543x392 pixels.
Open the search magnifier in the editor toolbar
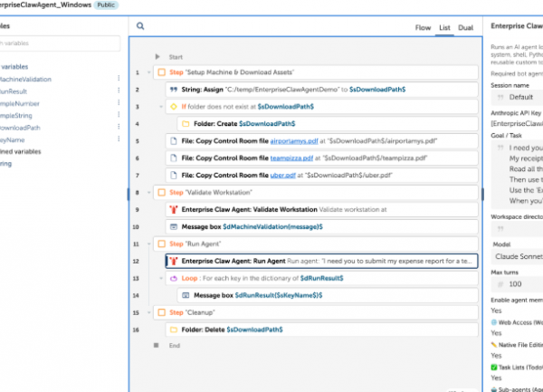[140, 26]
